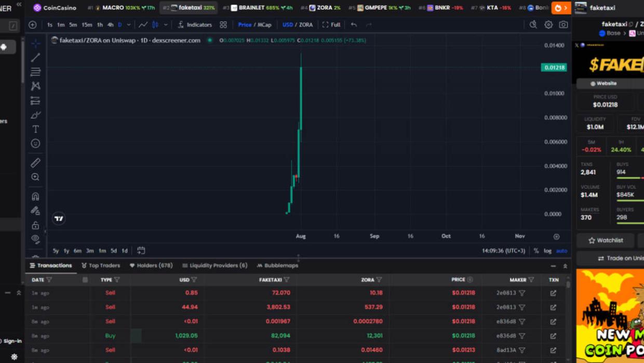This screenshot has height=363, width=644.
Task: Enter Full screen chart mode
Action: pyautogui.click(x=331, y=24)
